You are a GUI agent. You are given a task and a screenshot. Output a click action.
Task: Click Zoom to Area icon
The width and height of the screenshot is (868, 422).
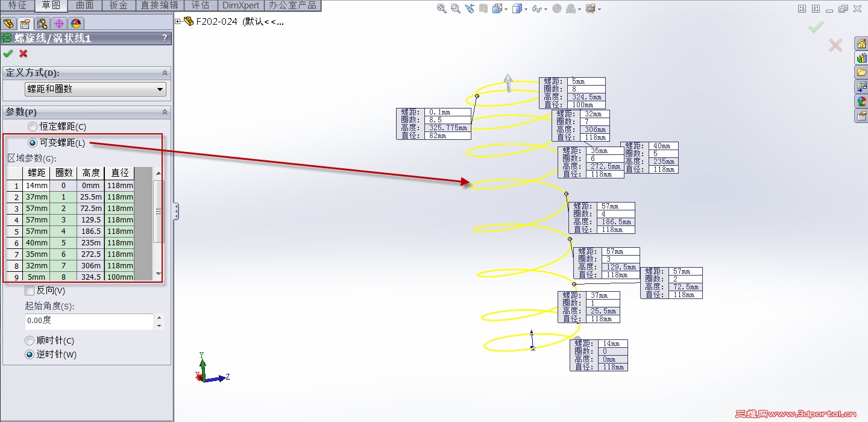pyautogui.click(x=455, y=8)
